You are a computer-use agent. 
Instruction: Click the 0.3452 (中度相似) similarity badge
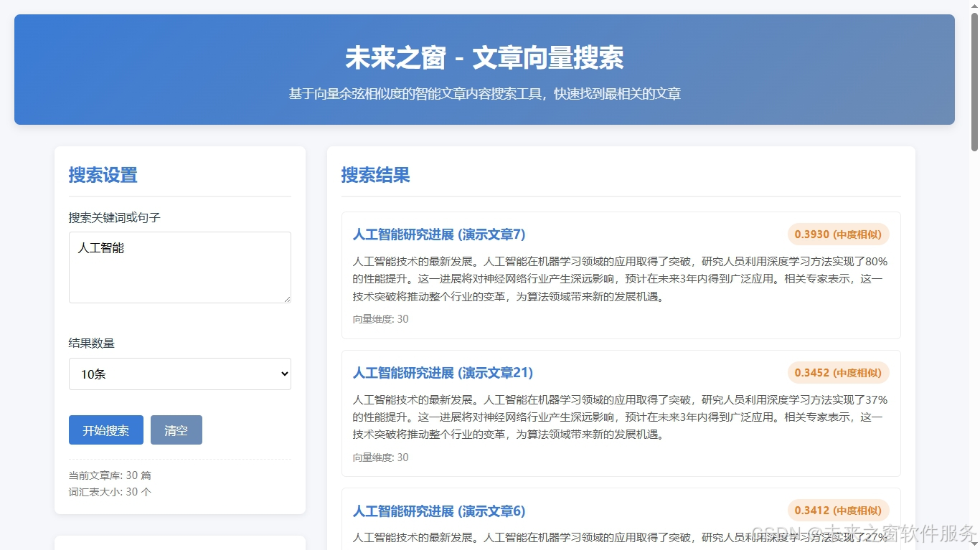click(x=838, y=373)
